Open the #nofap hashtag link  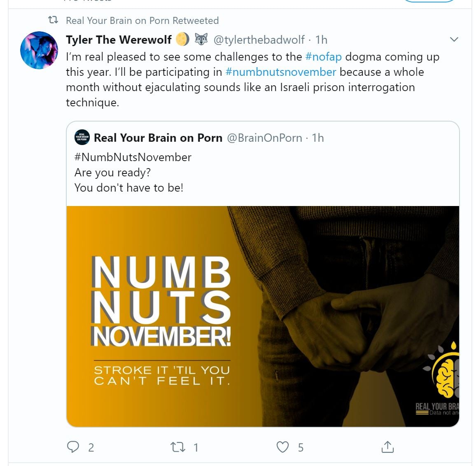pos(324,57)
